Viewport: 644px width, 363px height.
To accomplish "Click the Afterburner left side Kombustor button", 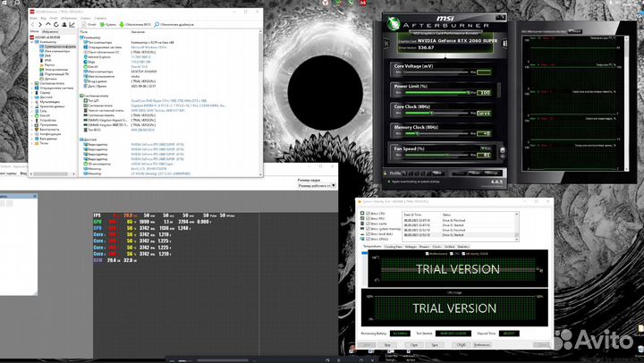I will (x=386, y=43).
